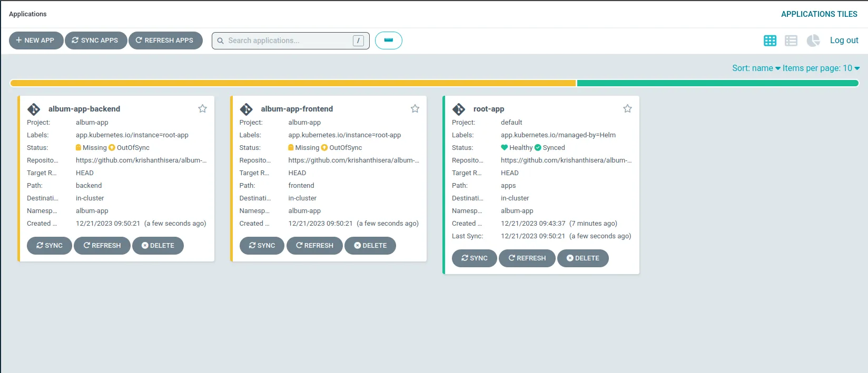Click the Applications breadcrumb title
Screen dimensions: 868x373
[x=28, y=14]
